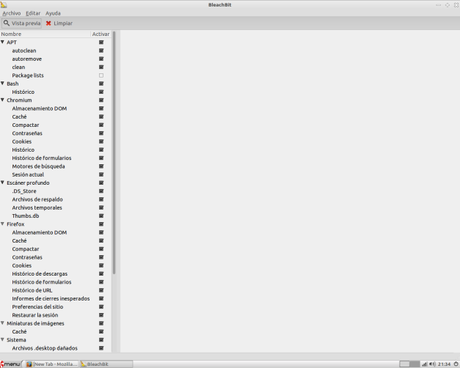Select the Firefox Compactar row

56,249
